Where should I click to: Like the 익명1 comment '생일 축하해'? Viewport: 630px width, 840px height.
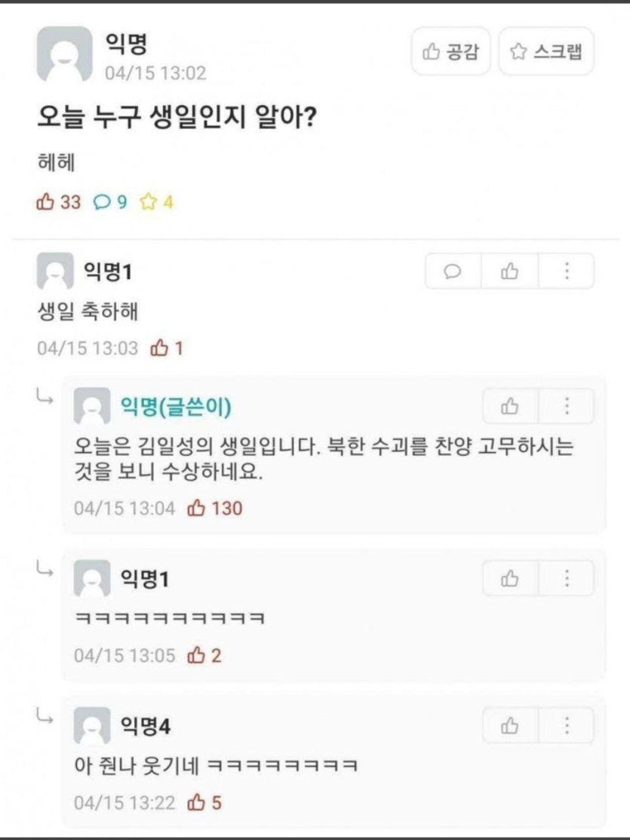coord(509,271)
